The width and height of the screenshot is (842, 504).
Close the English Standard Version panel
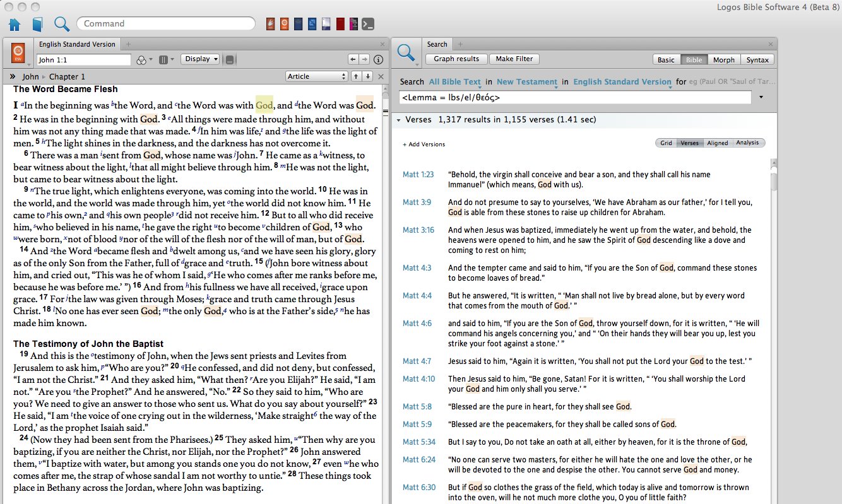[x=382, y=44]
